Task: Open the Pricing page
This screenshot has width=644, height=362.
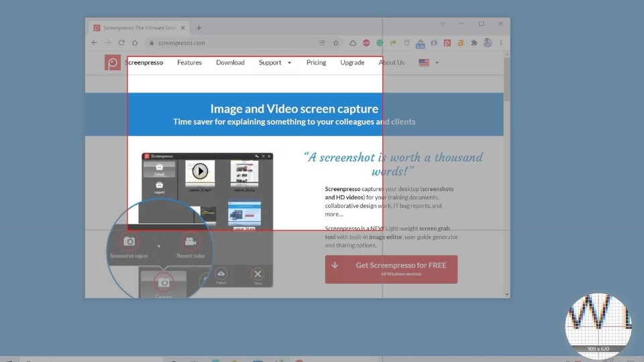Action: coord(316,62)
